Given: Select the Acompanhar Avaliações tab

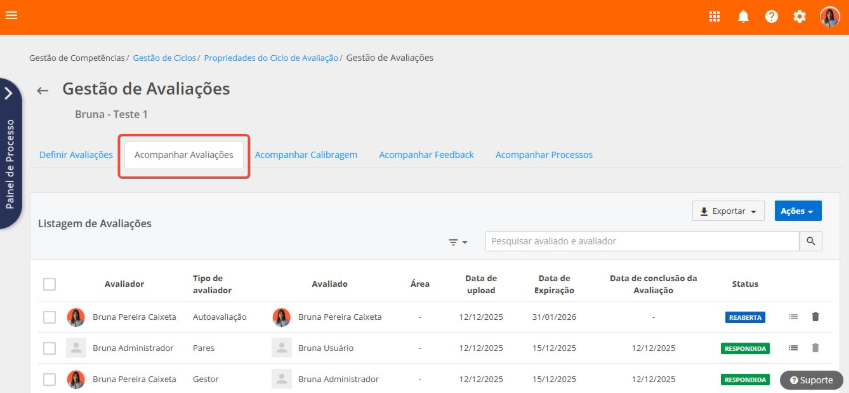Looking at the screenshot, I should point(184,155).
